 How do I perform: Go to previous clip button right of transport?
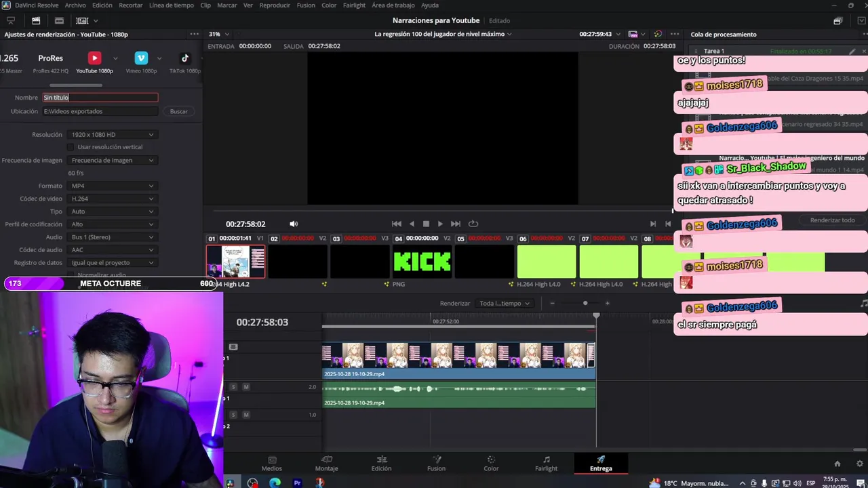click(668, 224)
